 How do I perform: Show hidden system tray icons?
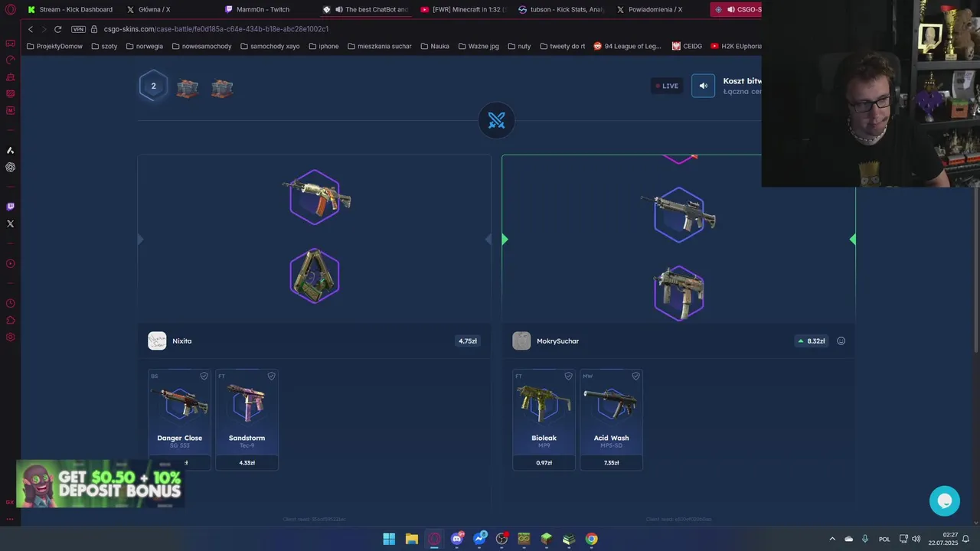(x=832, y=539)
